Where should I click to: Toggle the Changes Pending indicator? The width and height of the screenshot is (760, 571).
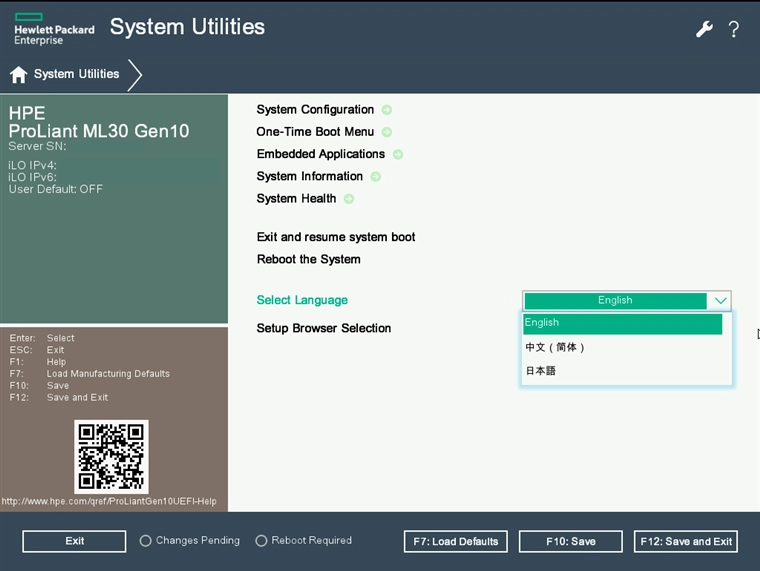pos(145,540)
